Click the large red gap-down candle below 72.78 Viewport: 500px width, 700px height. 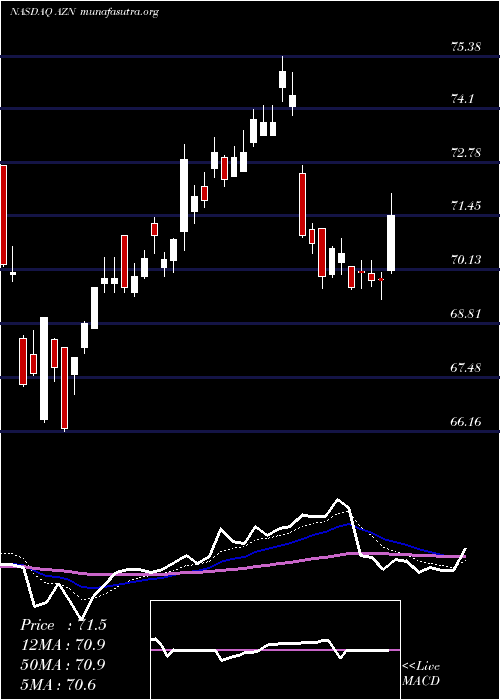coord(303,204)
